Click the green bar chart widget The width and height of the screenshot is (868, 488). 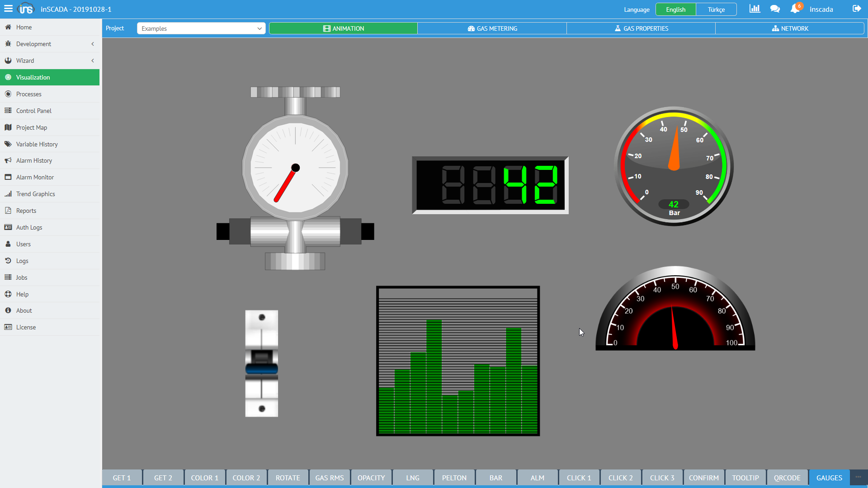(458, 361)
